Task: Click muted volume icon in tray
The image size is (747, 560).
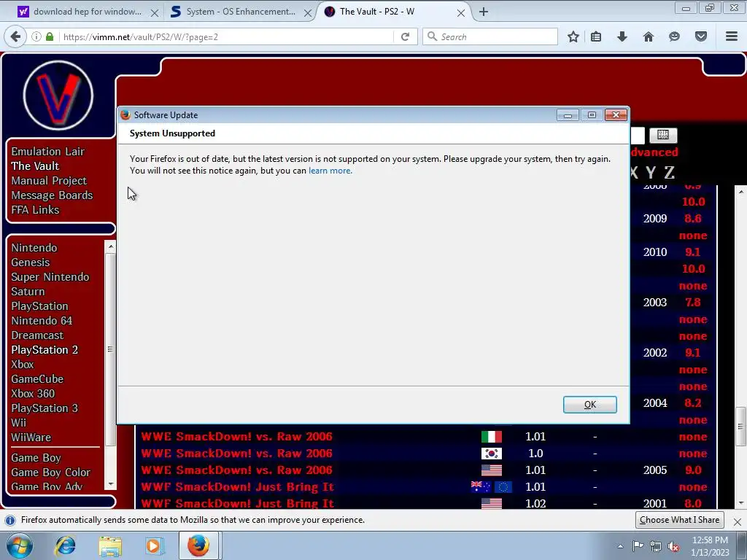Action: (673, 545)
